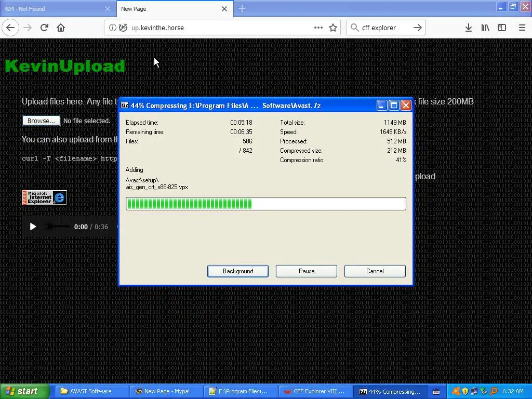This screenshot has width=532, height=399.
Task: Open a new browser tab
Action: pyautogui.click(x=242, y=8)
